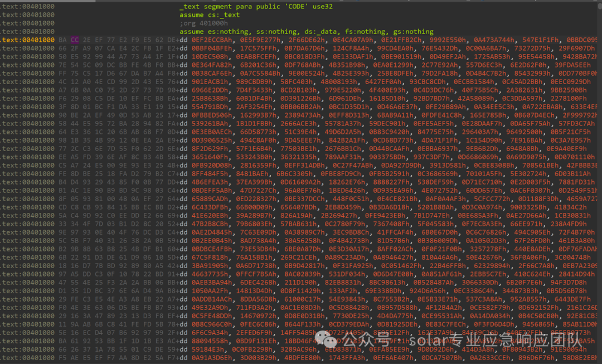Select the value 41E620EBh
Screen dimensions: 602x364
210,216
